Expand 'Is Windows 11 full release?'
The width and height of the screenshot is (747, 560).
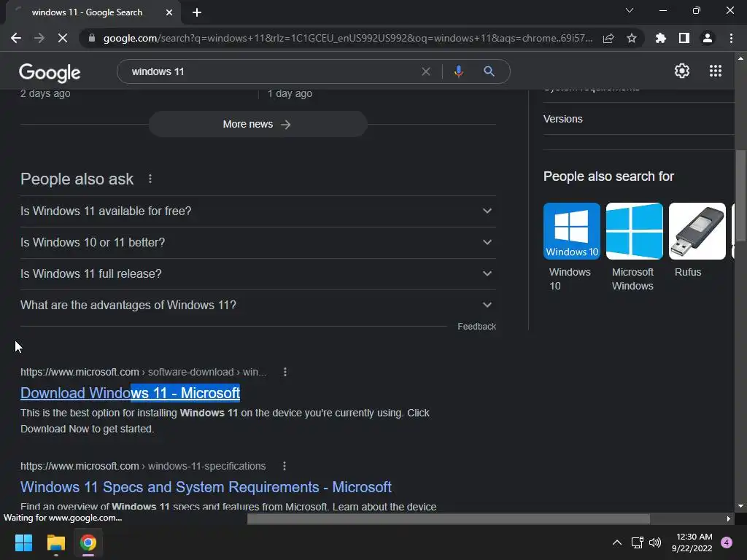(258, 274)
